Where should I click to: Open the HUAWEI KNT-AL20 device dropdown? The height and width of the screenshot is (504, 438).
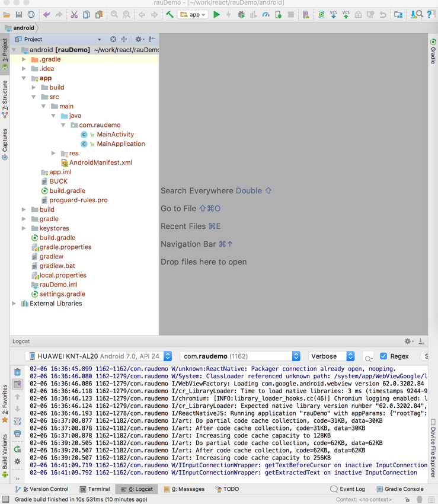coord(98,356)
